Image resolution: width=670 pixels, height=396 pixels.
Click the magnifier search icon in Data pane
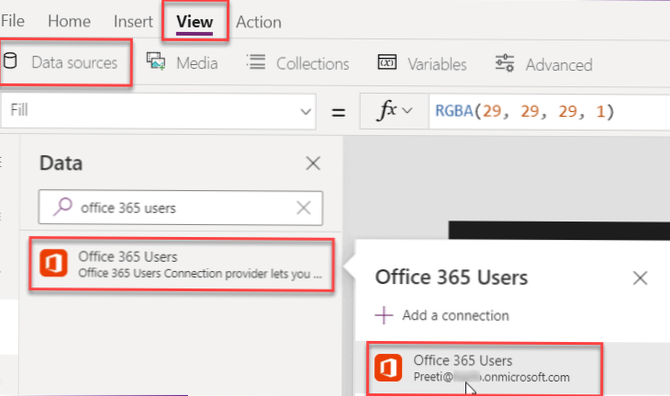point(62,207)
